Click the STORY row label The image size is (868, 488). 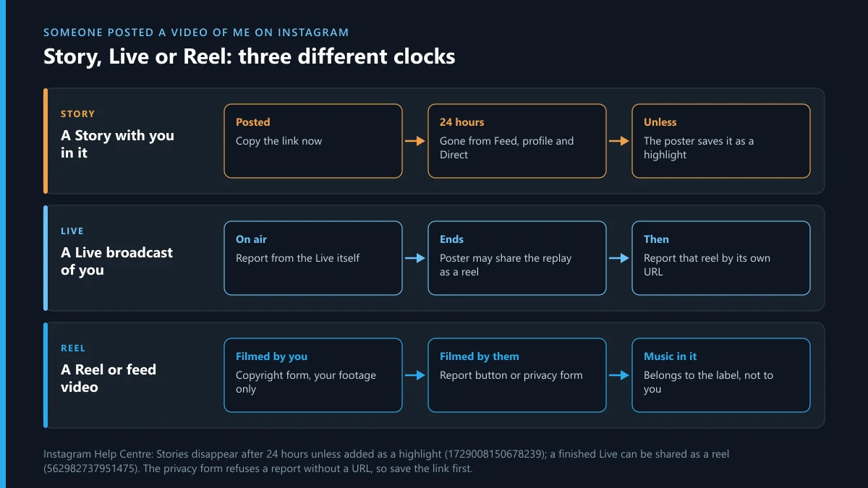[78, 114]
